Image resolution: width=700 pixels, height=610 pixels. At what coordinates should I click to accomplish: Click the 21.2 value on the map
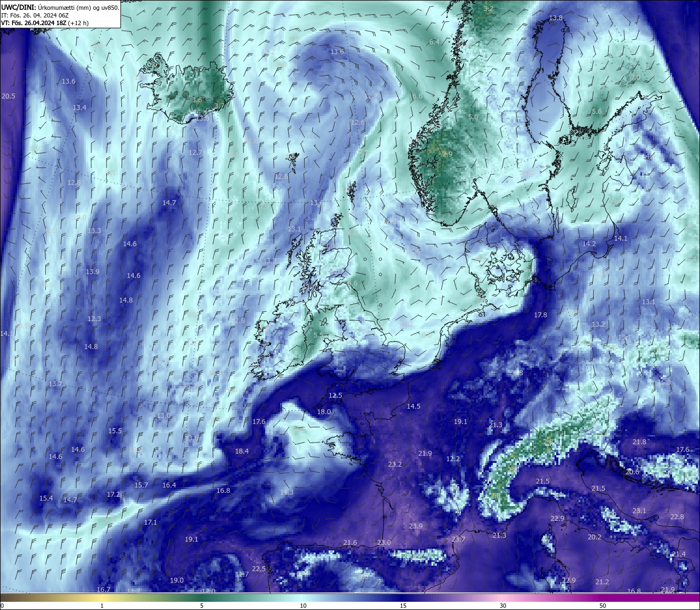click(x=602, y=582)
